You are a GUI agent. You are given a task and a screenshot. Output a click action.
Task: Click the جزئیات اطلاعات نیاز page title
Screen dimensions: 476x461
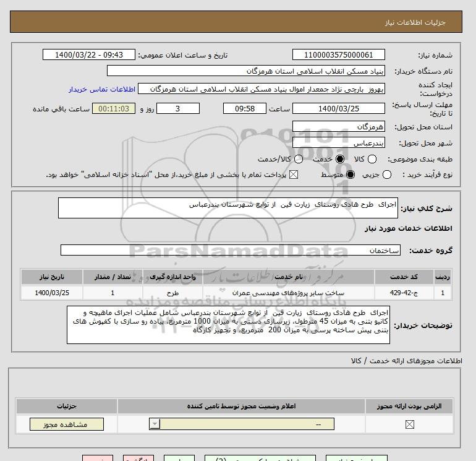[x=415, y=22]
